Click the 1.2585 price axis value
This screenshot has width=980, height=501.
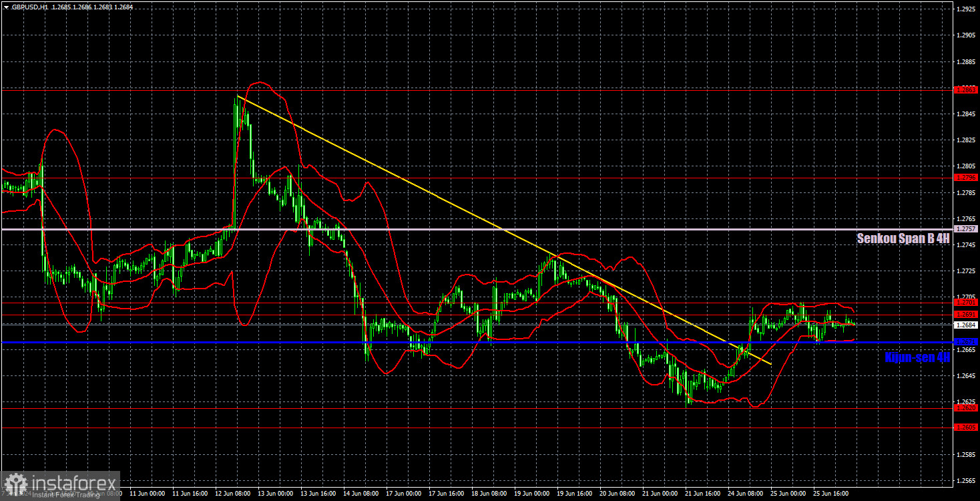click(966, 455)
